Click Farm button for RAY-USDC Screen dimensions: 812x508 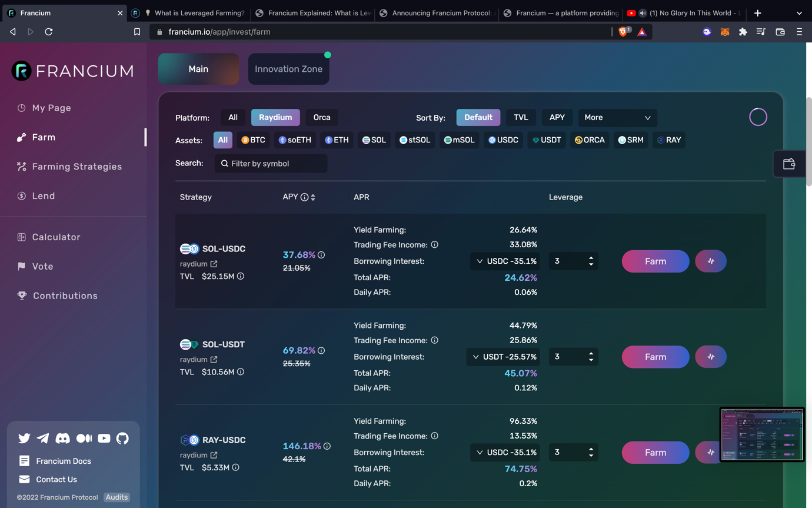click(x=655, y=453)
